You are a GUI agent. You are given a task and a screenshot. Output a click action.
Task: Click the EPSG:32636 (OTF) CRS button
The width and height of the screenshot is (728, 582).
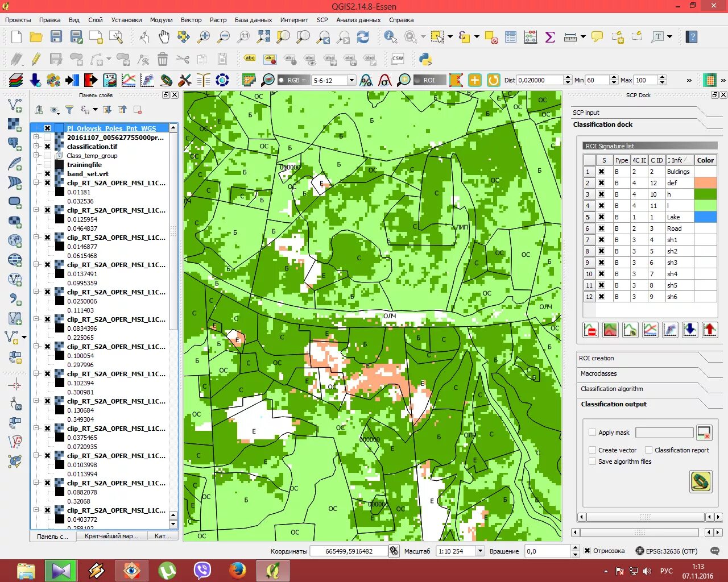pyautogui.click(x=667, y=551)
